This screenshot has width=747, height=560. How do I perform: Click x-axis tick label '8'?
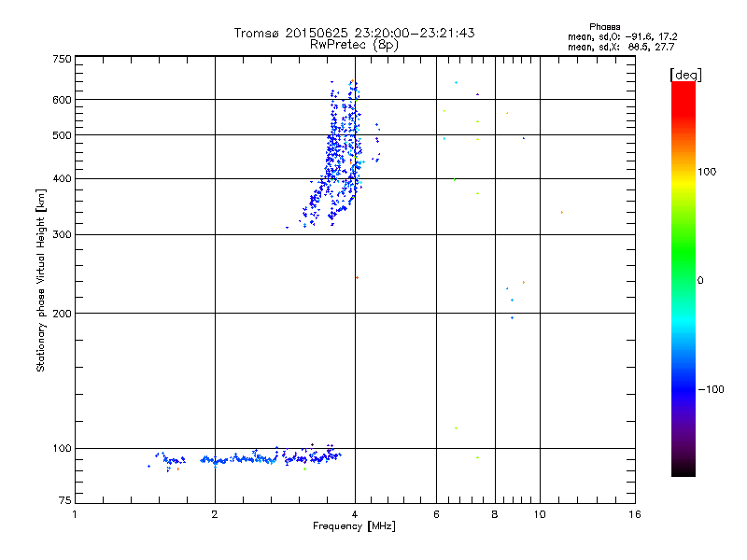(495, 514)
